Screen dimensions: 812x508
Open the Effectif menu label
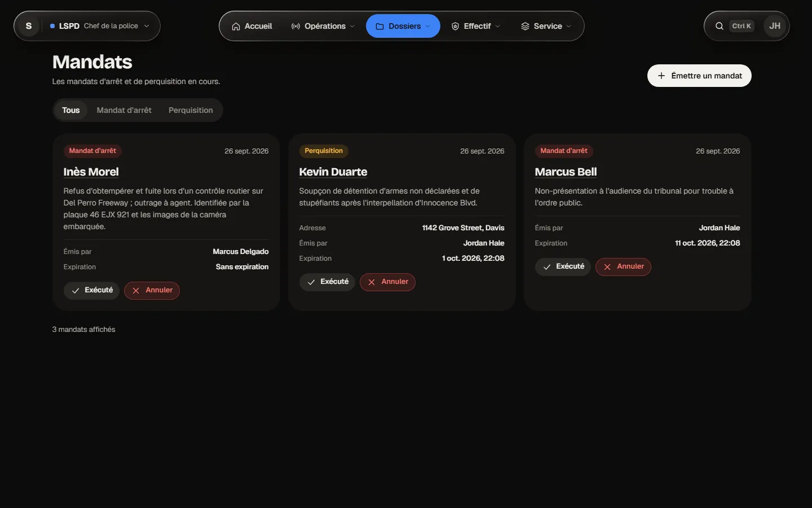pos(477,27)
